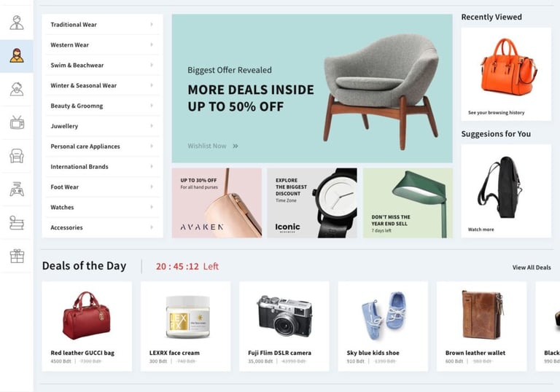Open the gaming controller icon category
Viewport: 560px width, 392px height.
click(17, 189)
